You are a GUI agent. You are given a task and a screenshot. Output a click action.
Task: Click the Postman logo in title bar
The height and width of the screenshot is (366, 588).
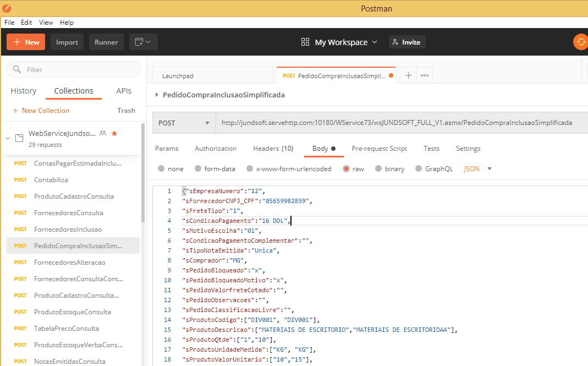6,8
